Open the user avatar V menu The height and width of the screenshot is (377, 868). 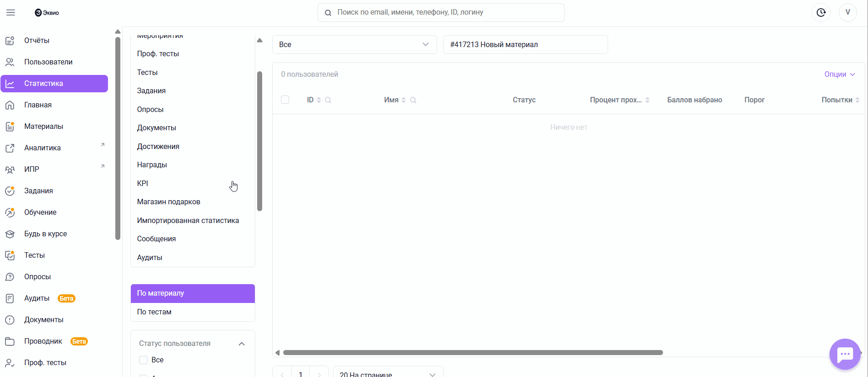(x=847, y=12)
